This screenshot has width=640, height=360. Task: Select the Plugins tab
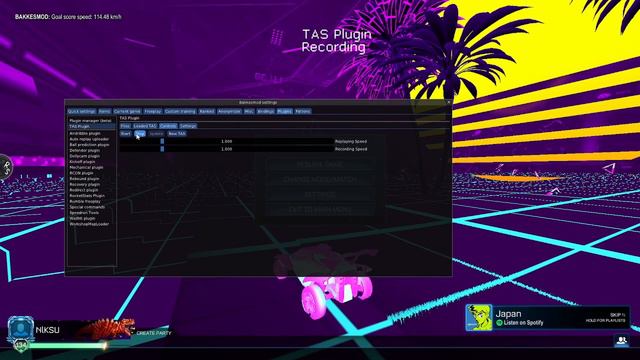click(284, 111)
